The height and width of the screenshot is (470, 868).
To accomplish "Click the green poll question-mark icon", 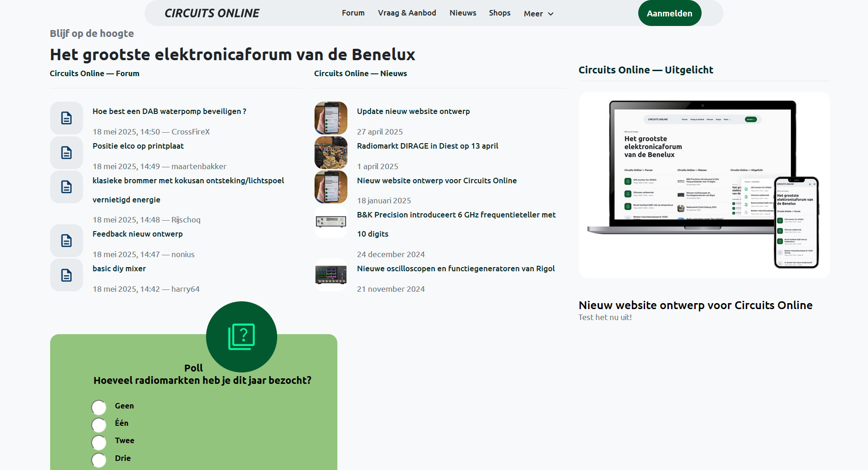I will tap(242, 337).
